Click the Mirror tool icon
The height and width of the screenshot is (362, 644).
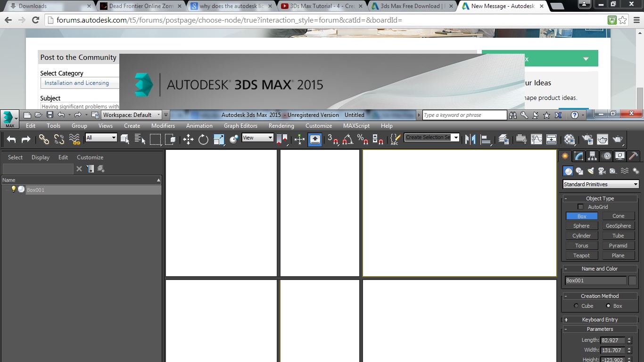click(470, 139)
